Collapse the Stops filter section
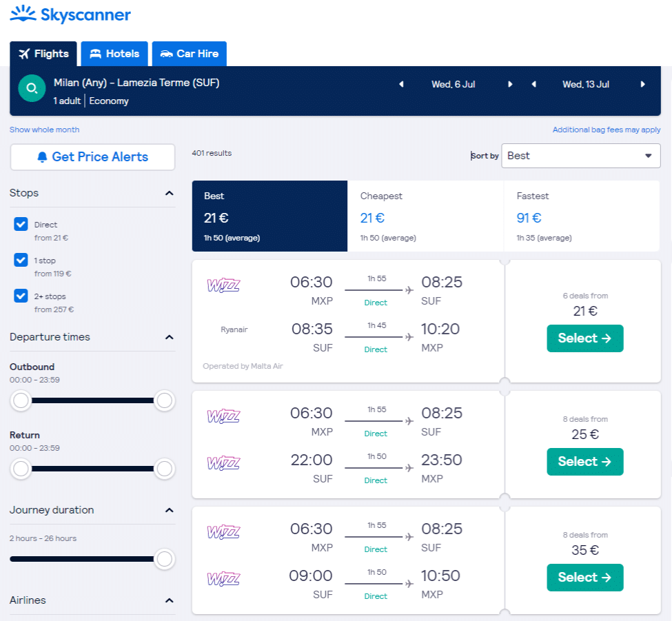 point(169,194)
